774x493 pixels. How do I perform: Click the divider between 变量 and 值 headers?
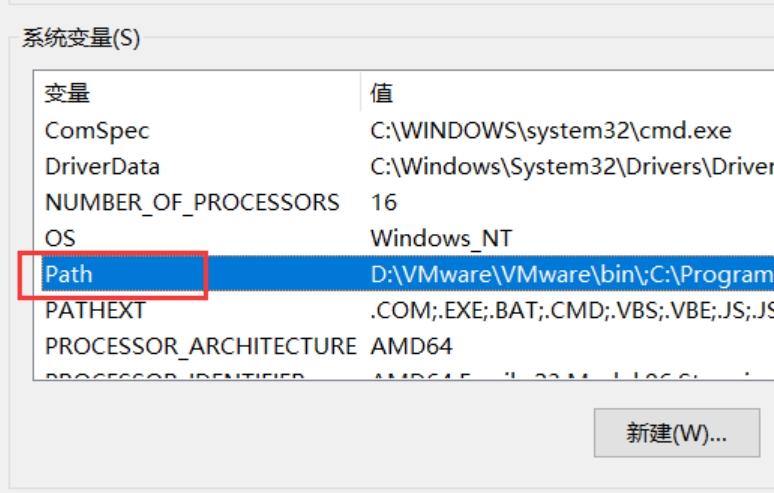click(x=361, y=93)
